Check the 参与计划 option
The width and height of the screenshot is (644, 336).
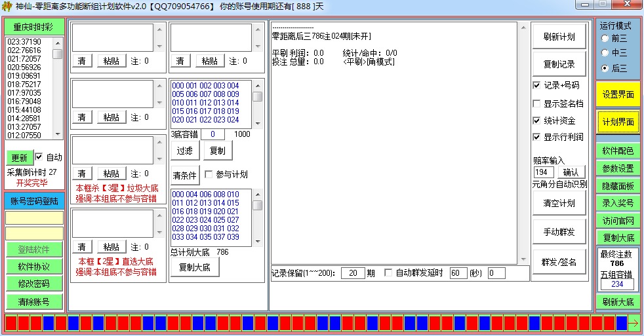(209, 174)
